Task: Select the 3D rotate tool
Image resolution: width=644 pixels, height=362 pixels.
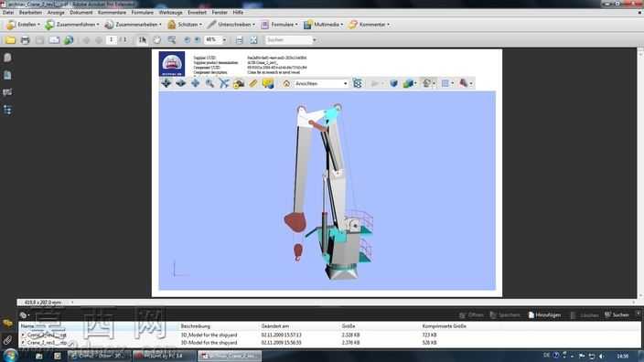Action: click(x=166, y=84)
